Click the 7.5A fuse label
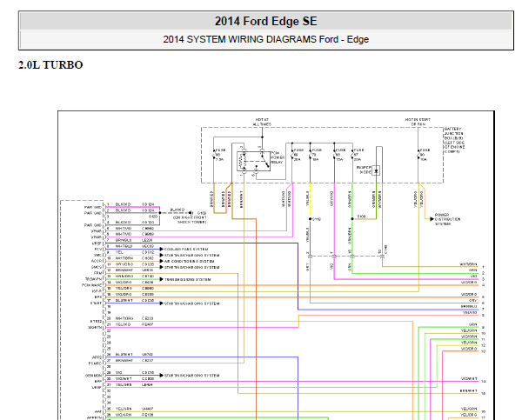 coord(220,159)
